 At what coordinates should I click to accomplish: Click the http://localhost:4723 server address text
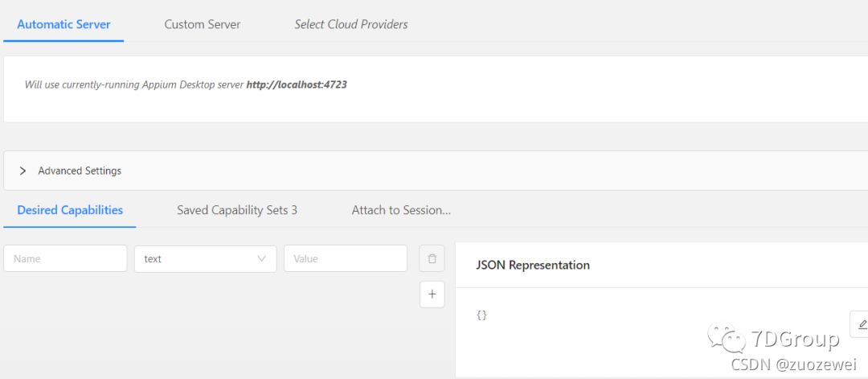[x=297, y=84]
